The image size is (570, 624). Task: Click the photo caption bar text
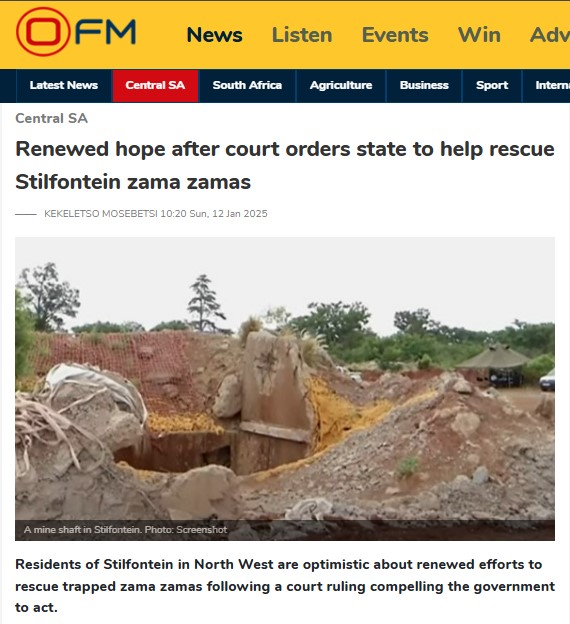125,530
